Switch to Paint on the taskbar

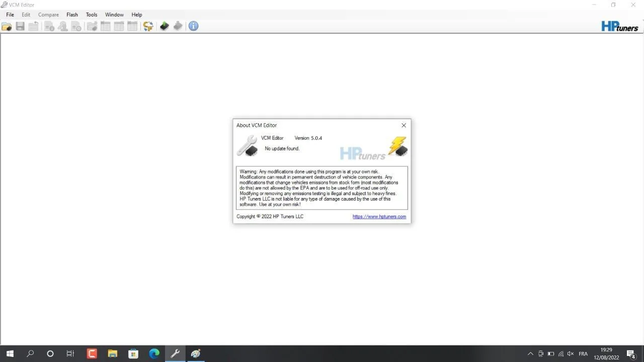coord(196,353)
